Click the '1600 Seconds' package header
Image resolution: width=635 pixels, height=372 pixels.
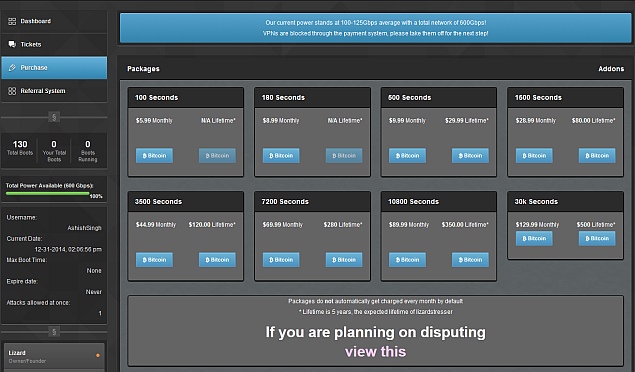[x=565, y=98]
